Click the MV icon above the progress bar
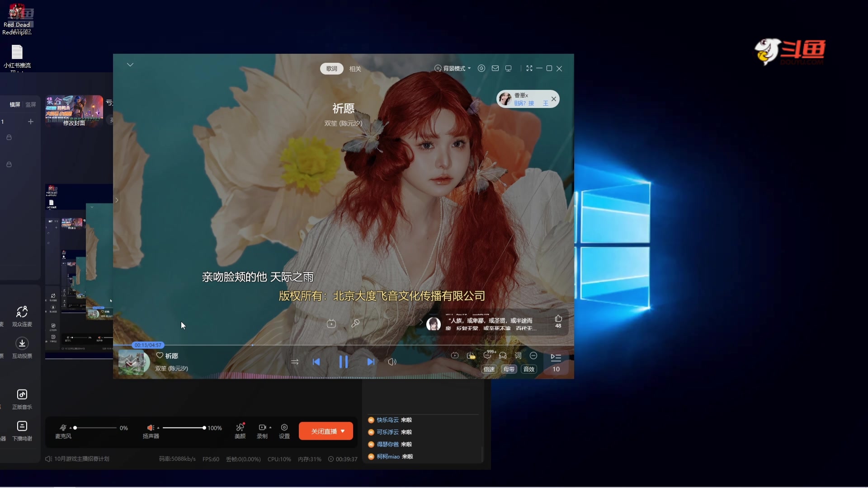The image size is (868, 488). point(331,324)
